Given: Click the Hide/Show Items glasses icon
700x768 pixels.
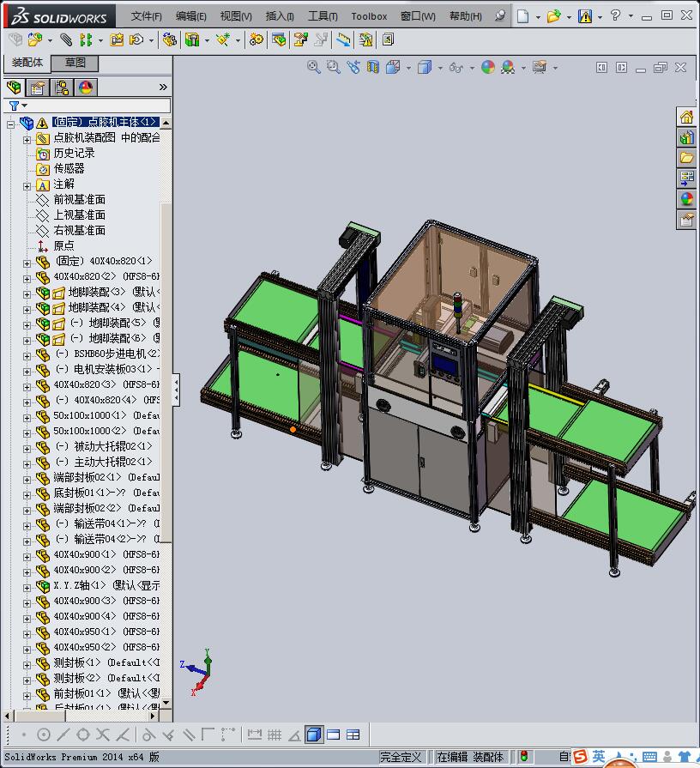Looking at the screenshot, I should tap(456, 67).
